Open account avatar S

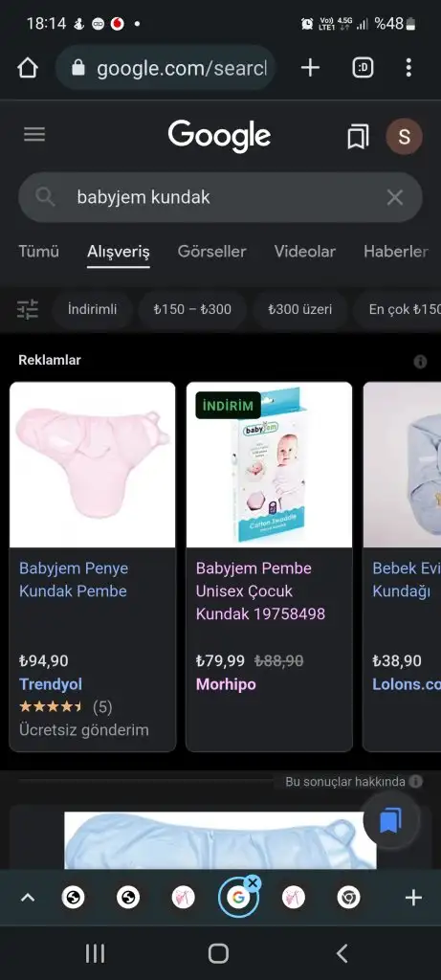404,136
